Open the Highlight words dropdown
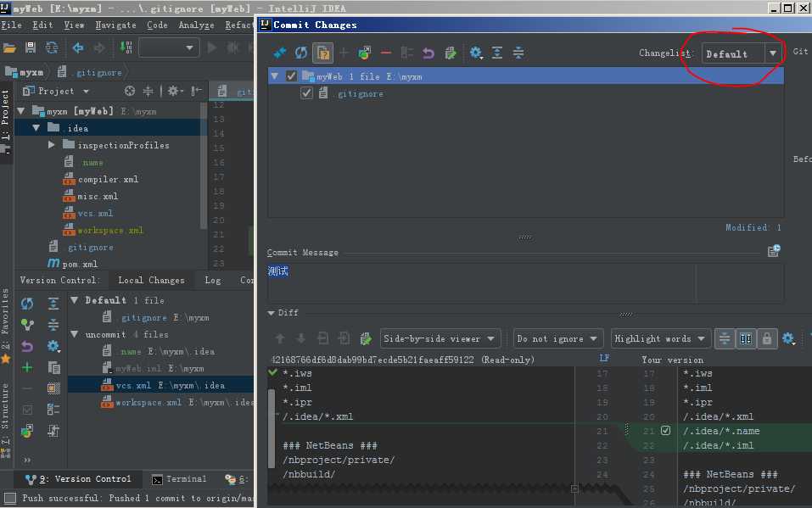 pyautogui.click(x=660, y=338)
